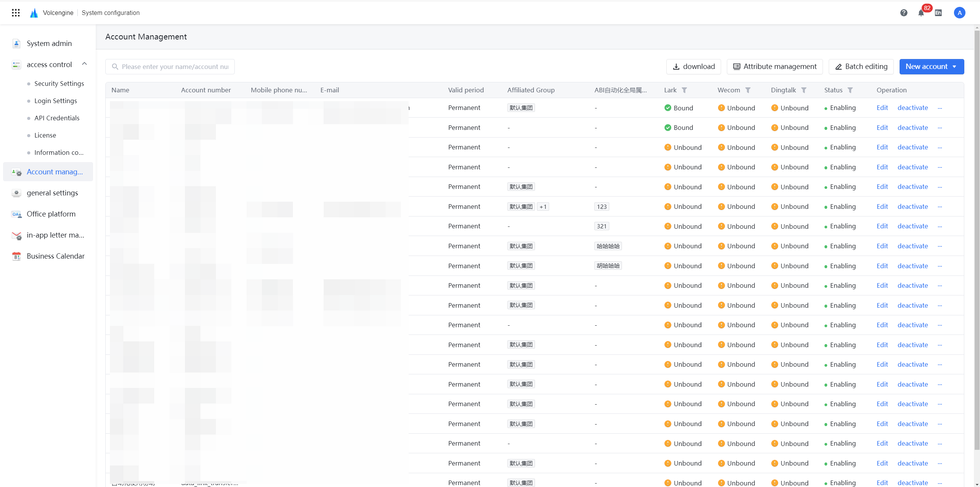Viewport: 980px width, 487px height.
Task: Open the notifications bell icon
Action: coord(921,13)
